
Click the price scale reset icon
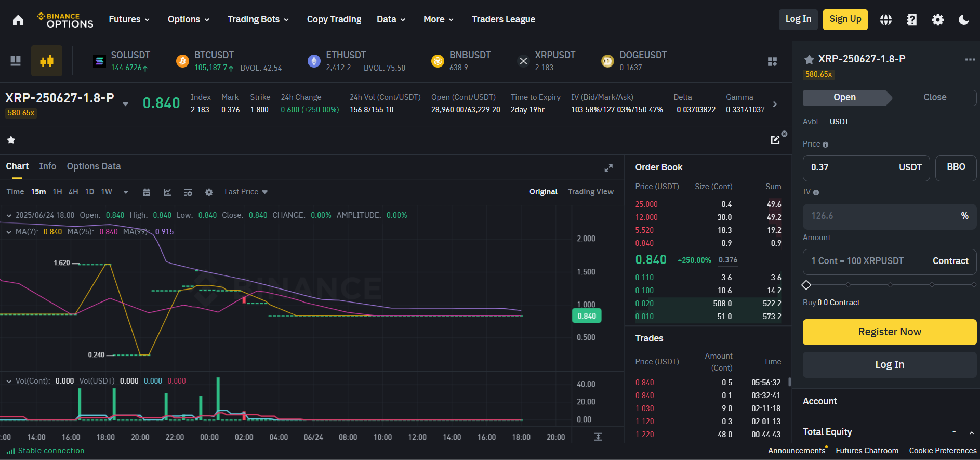pyautogui.click(x=598, y=437)
